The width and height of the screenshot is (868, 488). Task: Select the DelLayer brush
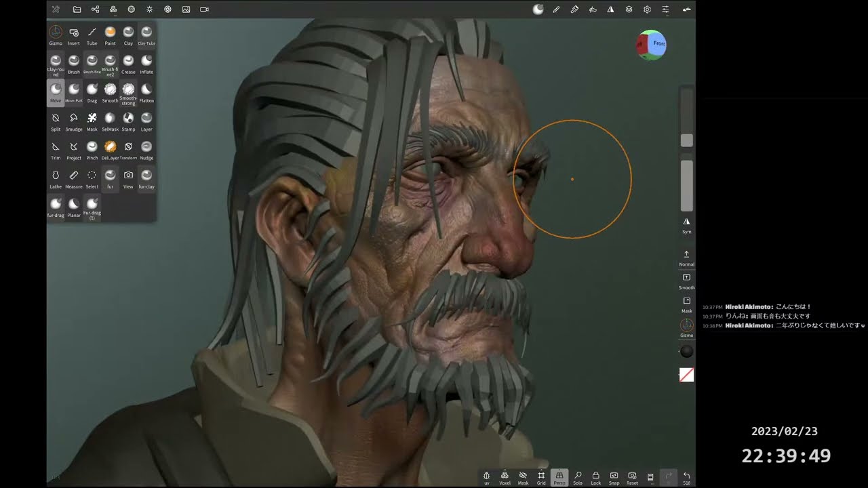click(110, 150)
